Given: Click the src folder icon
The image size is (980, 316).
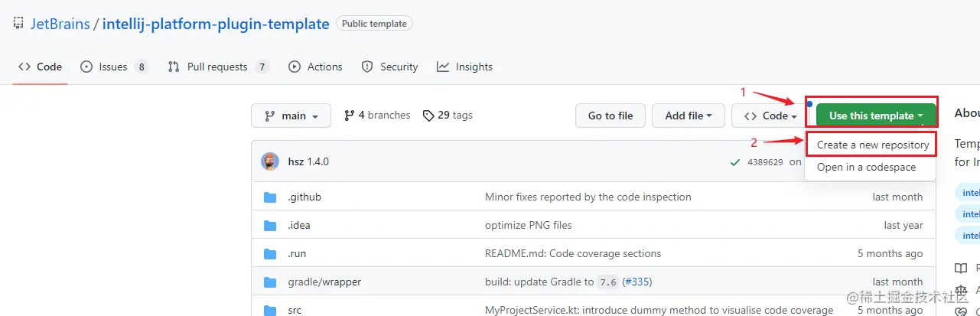Looking at the screenshot, I should click(x=270, y=310).
